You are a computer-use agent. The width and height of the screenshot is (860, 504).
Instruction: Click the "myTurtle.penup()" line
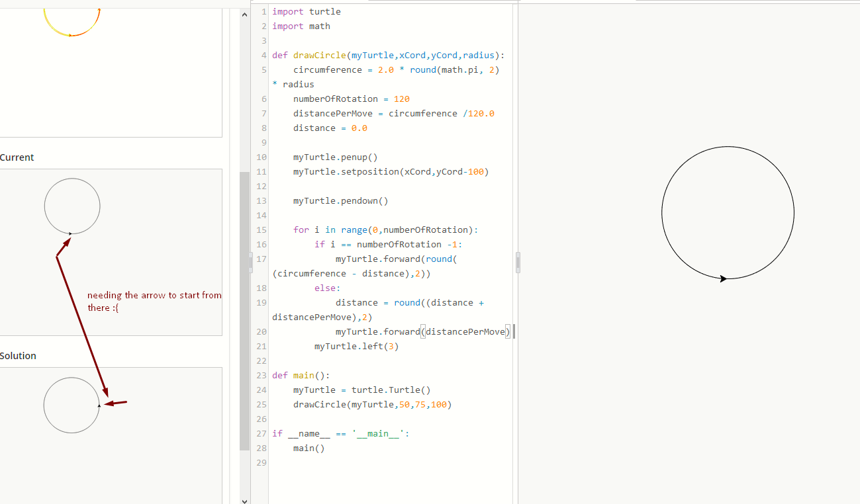click(x=336, y=157)
